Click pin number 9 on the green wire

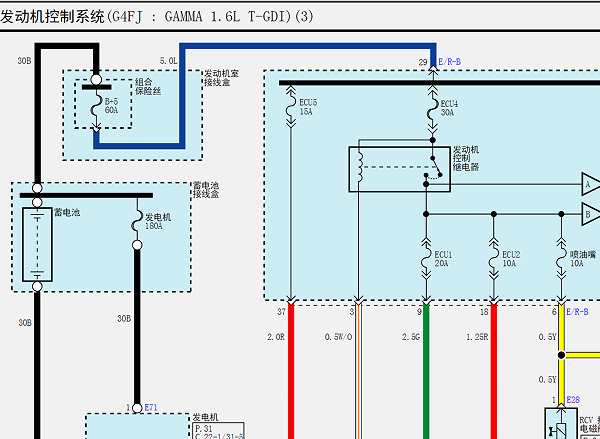coord(419,312)
